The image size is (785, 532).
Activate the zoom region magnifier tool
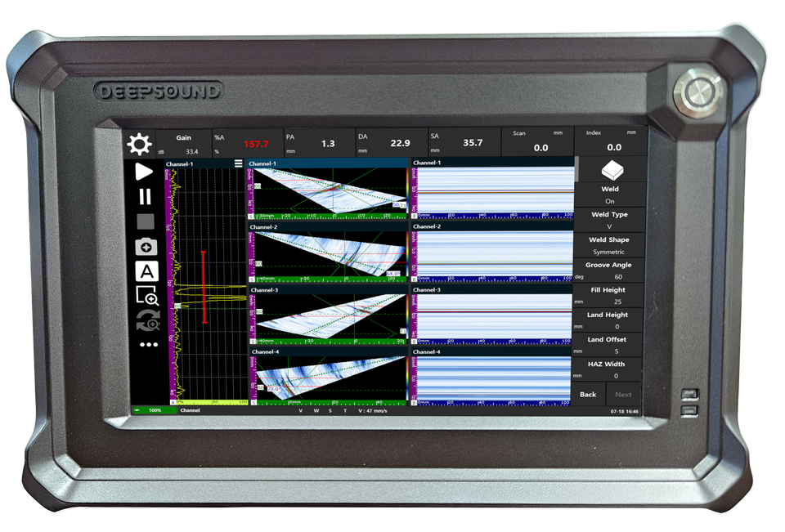[x=147, y=295]
